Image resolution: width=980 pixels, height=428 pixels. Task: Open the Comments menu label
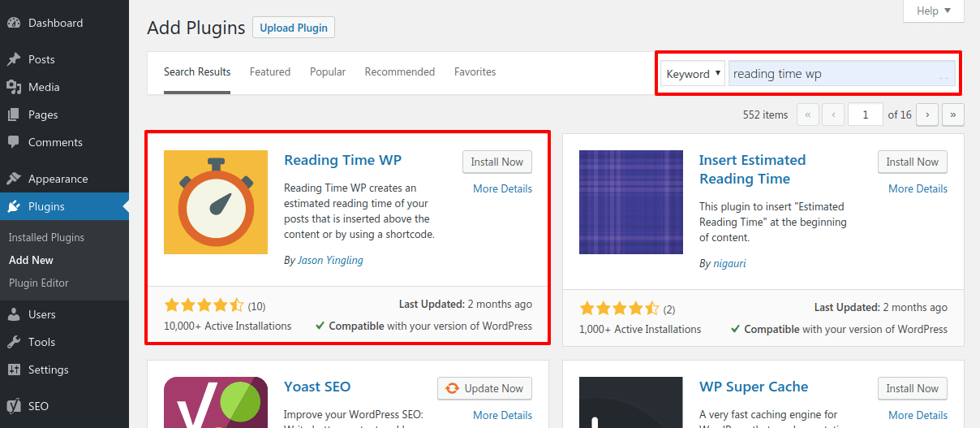(55, 142)
